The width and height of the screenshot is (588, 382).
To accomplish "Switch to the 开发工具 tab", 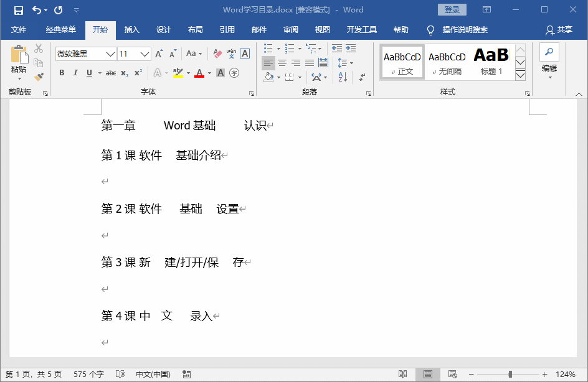I will coord(361,30).
